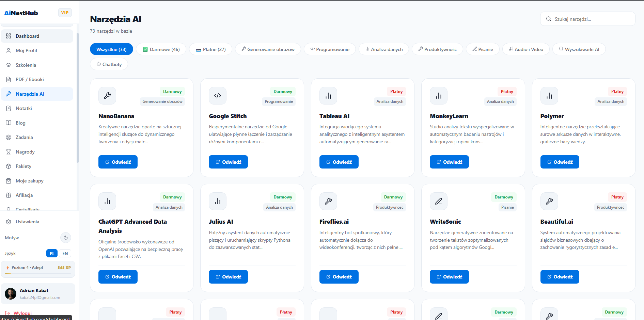
Task: Select the Wyszukiwarki AI category filter
Action: [579, 49]
